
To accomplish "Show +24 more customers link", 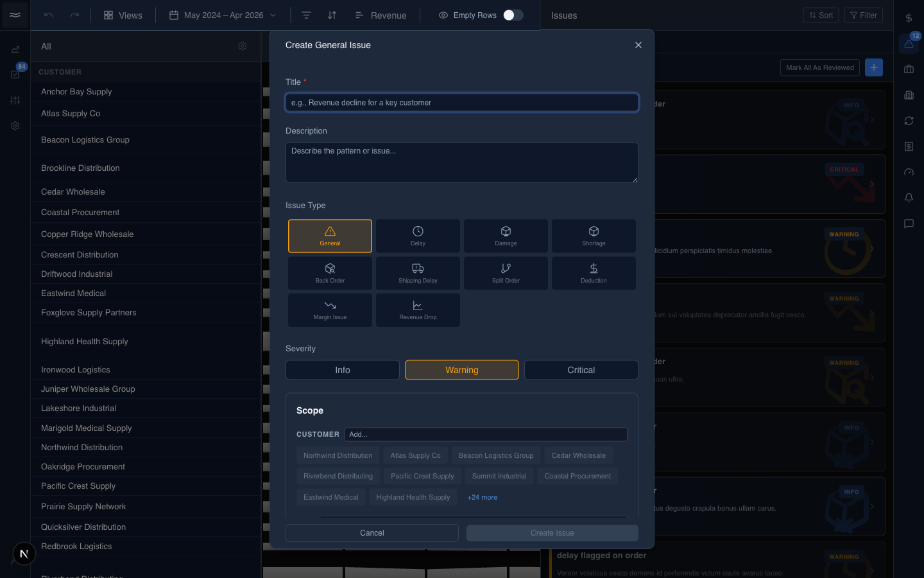I will click(x=483, y=497).
